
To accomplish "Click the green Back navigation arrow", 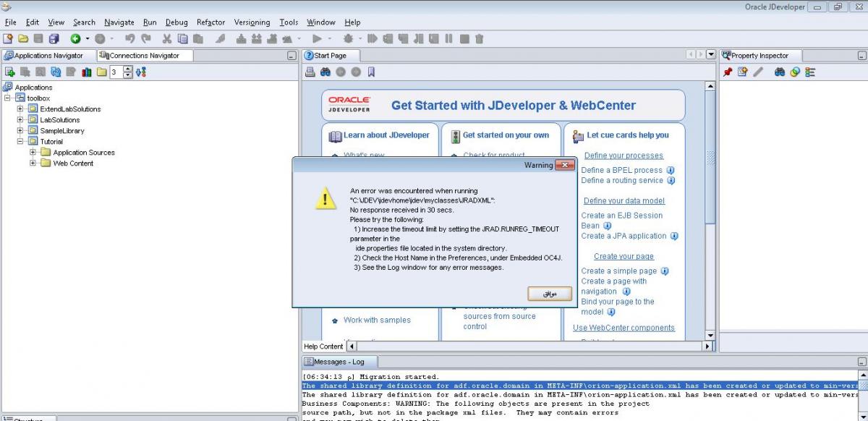I will [75, 38].
